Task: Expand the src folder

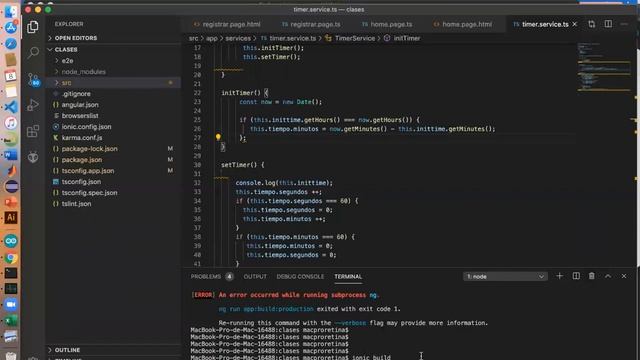Action: tap(67, 82)
